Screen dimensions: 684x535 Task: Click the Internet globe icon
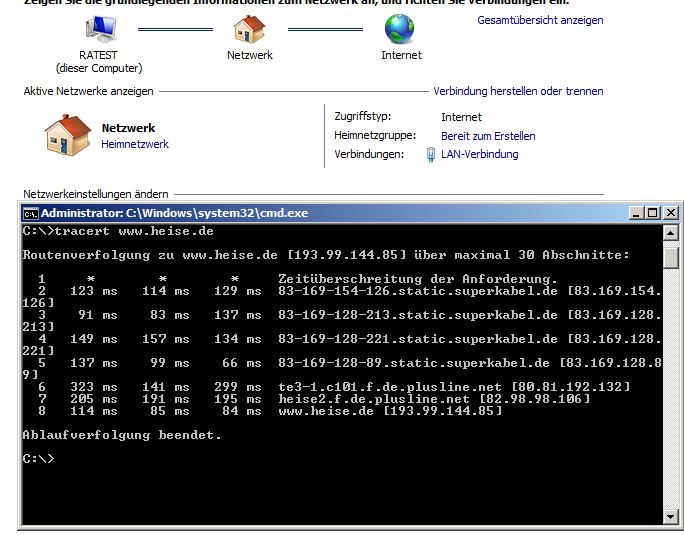coord(400,29)
